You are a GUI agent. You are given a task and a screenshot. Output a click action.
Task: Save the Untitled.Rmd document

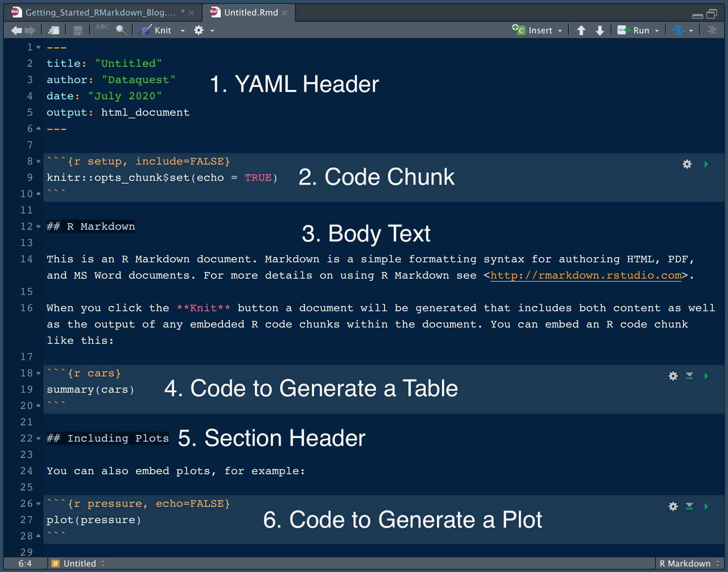point(78,30)
